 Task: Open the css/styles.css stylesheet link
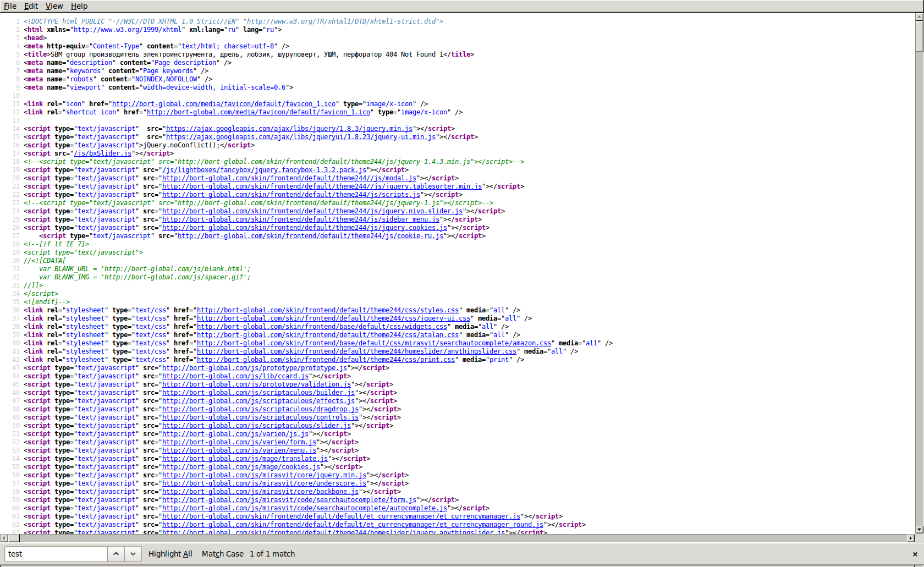pos(328,310)
